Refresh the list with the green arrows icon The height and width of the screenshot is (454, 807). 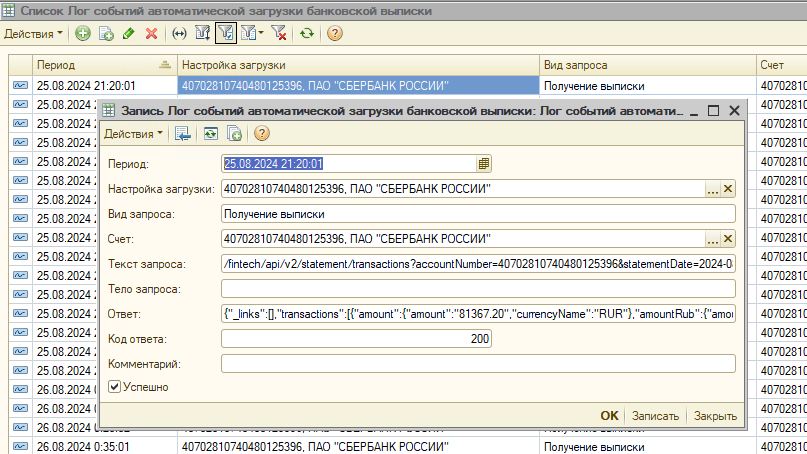pos(307,33)
